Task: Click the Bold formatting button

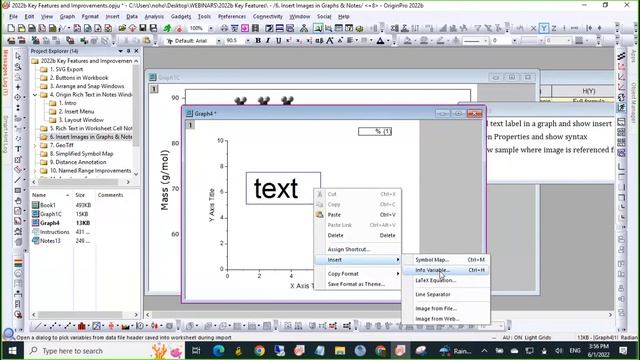Action: coord(258,40)
